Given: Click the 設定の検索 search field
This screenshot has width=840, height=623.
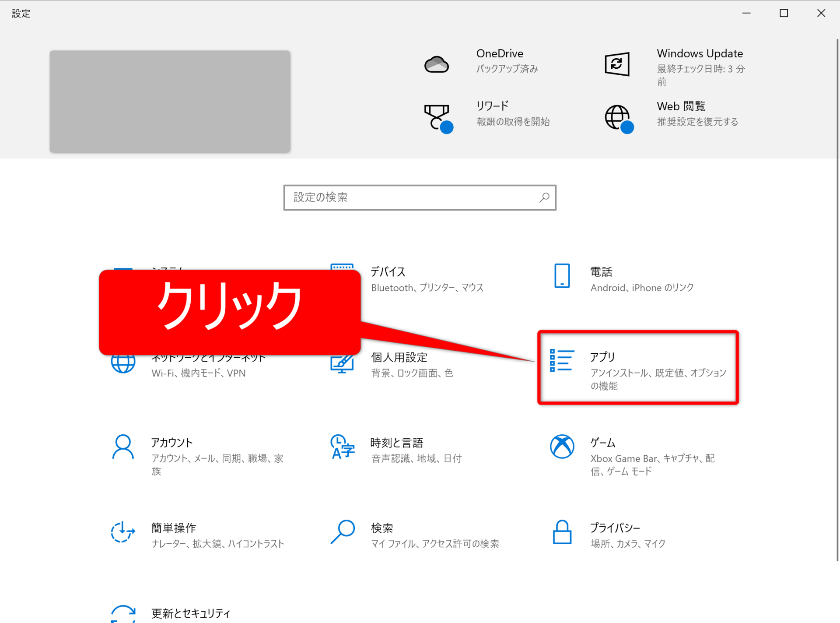Looking at the screenshot, I should [411, 197].
